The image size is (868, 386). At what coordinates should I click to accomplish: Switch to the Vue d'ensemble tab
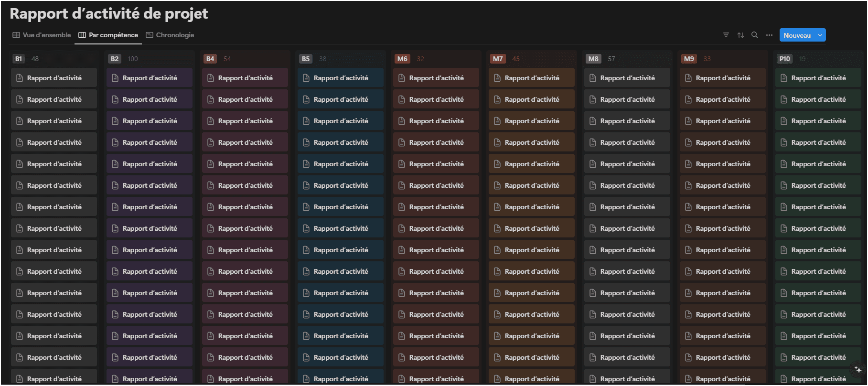pos(42,35)
